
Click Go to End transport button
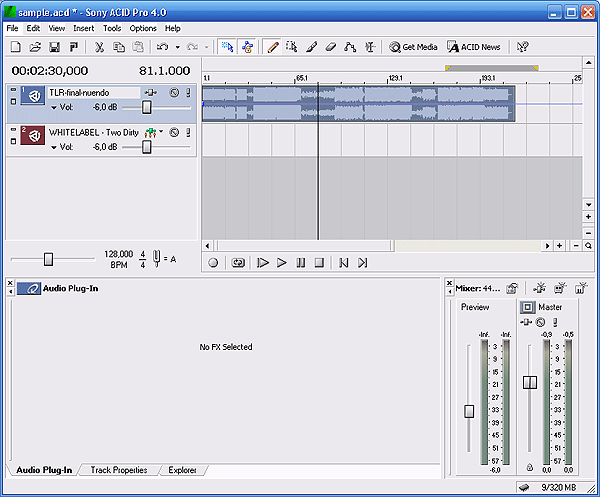(x=363, y=263)
